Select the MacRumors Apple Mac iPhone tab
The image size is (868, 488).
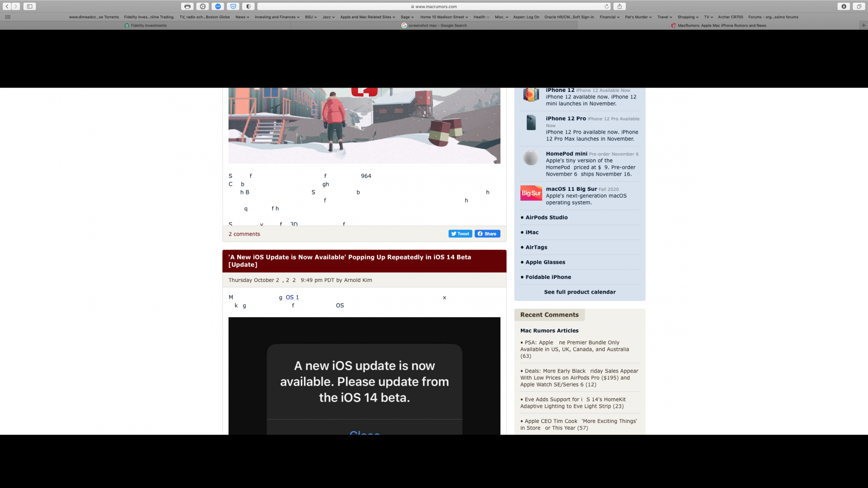[x=719, y=25]
